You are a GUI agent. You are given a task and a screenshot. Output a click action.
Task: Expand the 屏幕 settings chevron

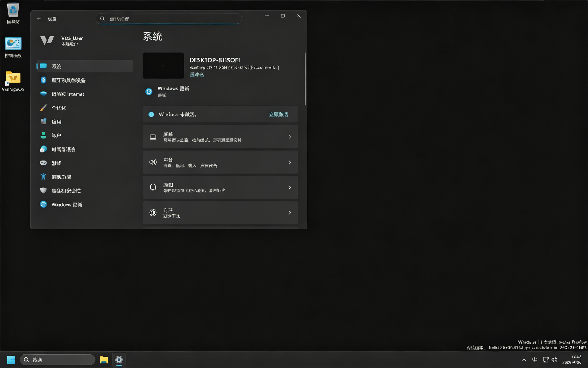click(x=290, y=137)
